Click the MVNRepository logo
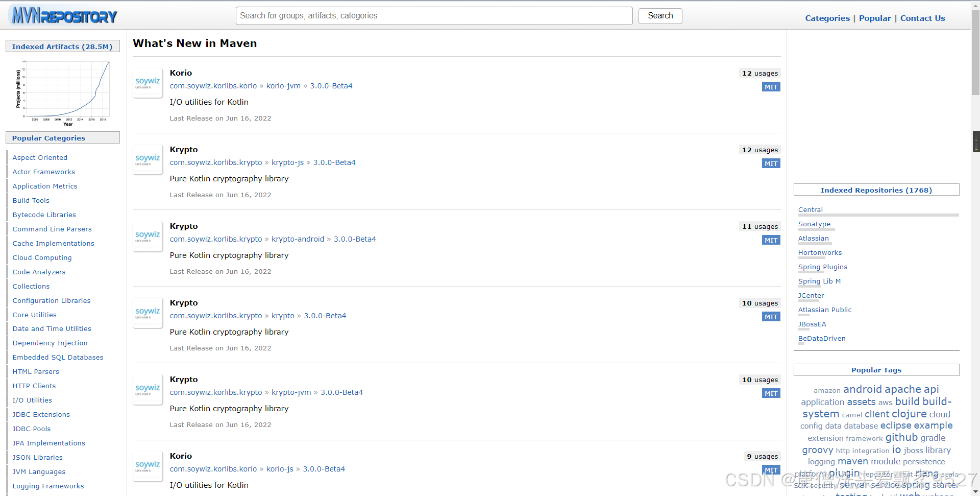 (x=64, y=16)
